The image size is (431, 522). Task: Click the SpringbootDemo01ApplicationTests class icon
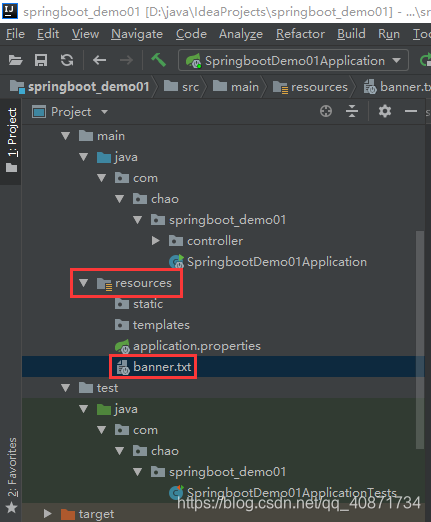[176, 493]
